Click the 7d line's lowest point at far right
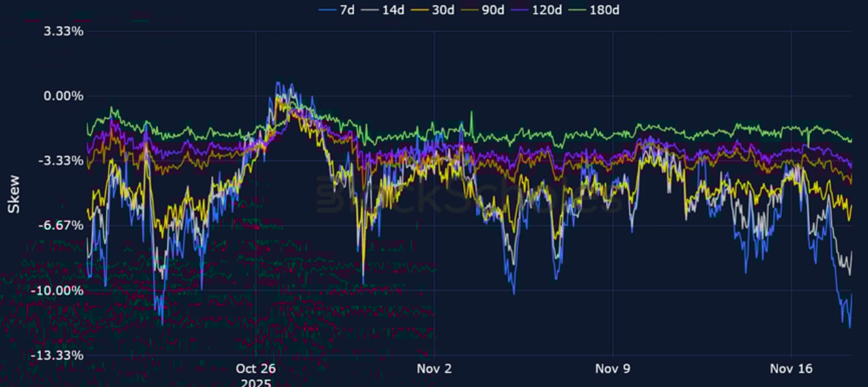Screen dimensions: 868x387 tap(849, 327)
